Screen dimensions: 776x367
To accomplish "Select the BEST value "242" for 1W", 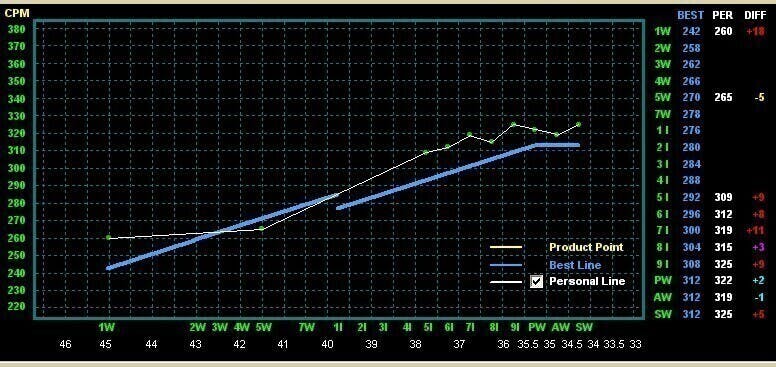I will [x=691, y=31].
